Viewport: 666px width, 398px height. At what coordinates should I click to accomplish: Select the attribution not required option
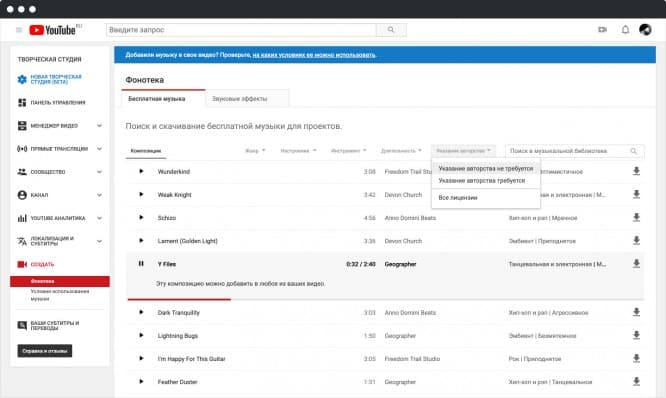point(485,169)
